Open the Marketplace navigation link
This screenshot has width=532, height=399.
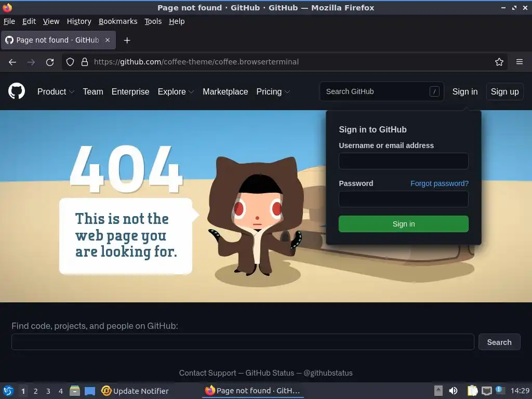click(x=225, y=91)
